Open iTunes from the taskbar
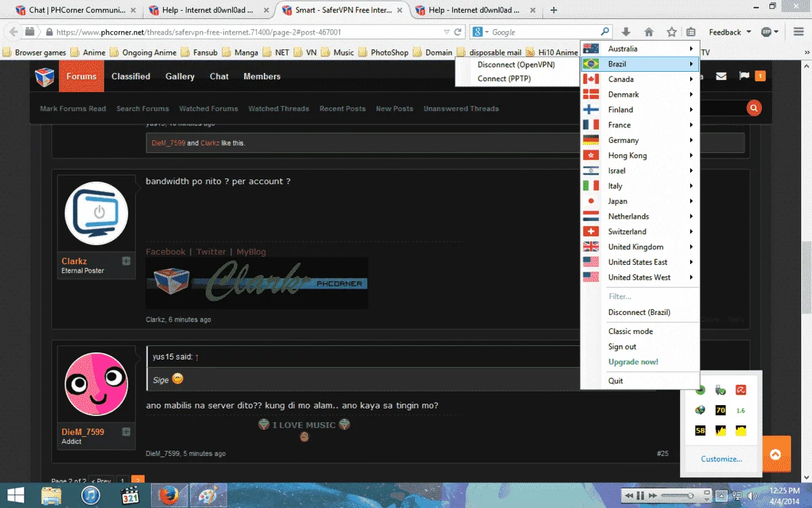 91,496
